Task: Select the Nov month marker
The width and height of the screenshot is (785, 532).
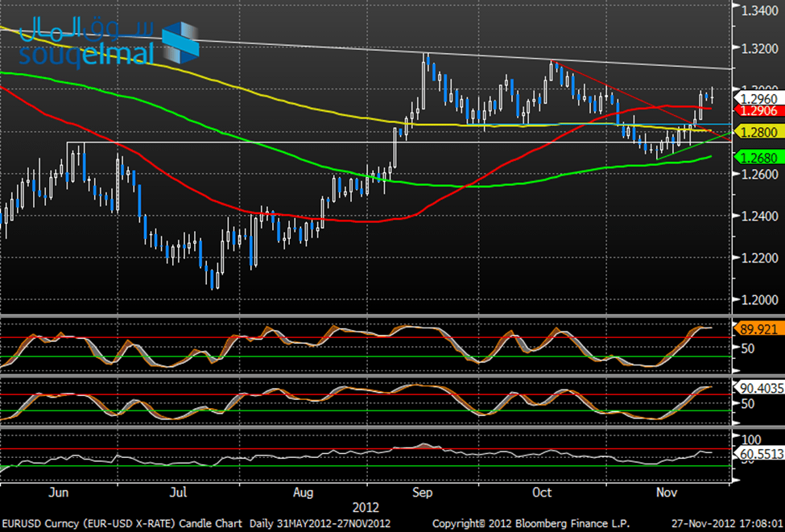Action: 665,490
